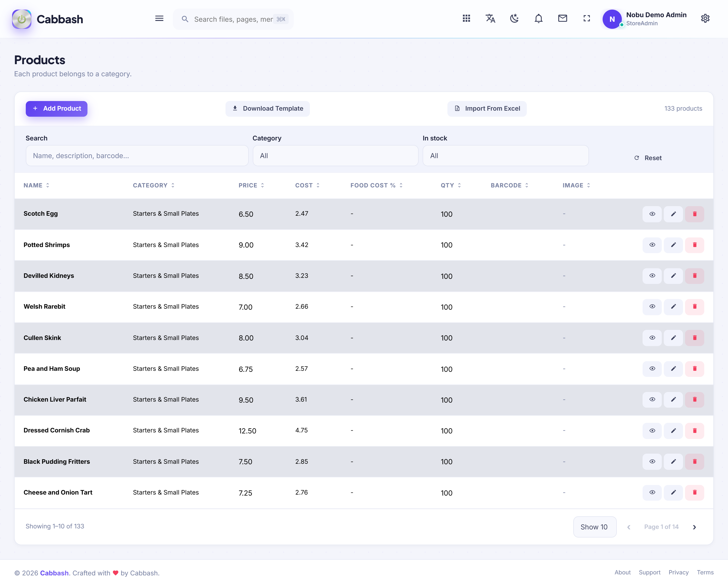Sort table by Qty column

(451, 185)
